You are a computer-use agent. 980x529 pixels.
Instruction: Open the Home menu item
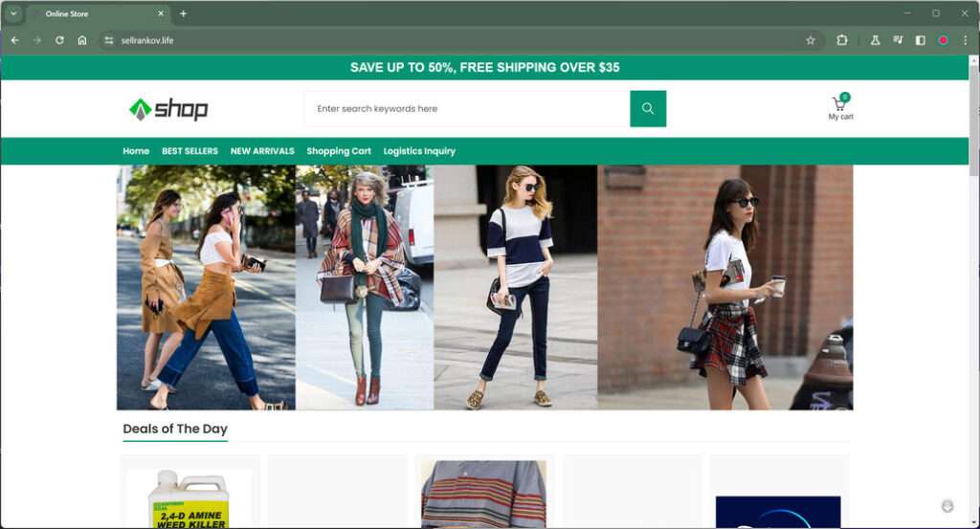coord(136,151)
